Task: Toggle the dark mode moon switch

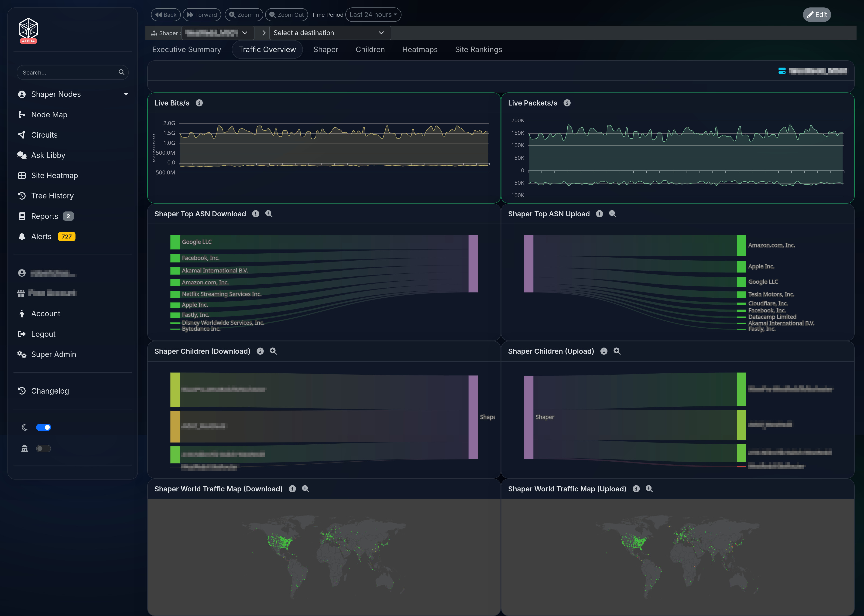Action: [43, 428]
